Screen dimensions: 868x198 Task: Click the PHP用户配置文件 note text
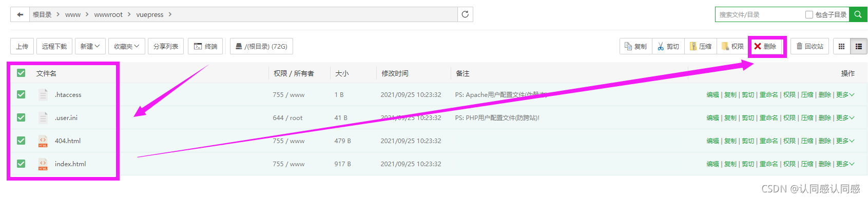point(497,117)
